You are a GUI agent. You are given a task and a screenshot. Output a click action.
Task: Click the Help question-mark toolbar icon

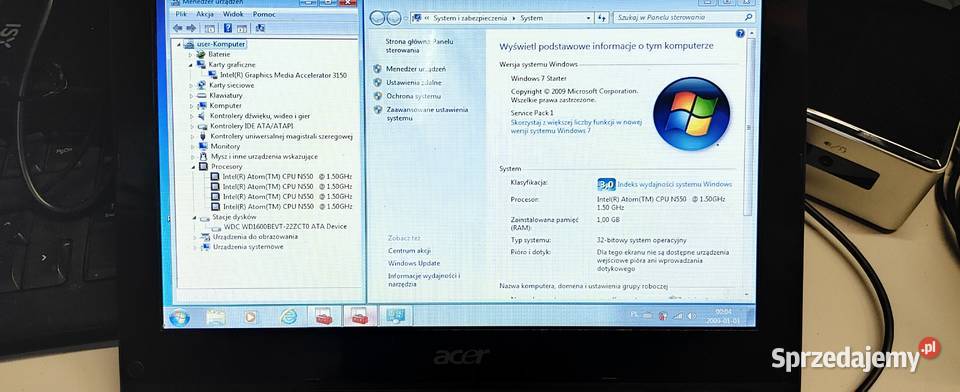coord(228,28)
